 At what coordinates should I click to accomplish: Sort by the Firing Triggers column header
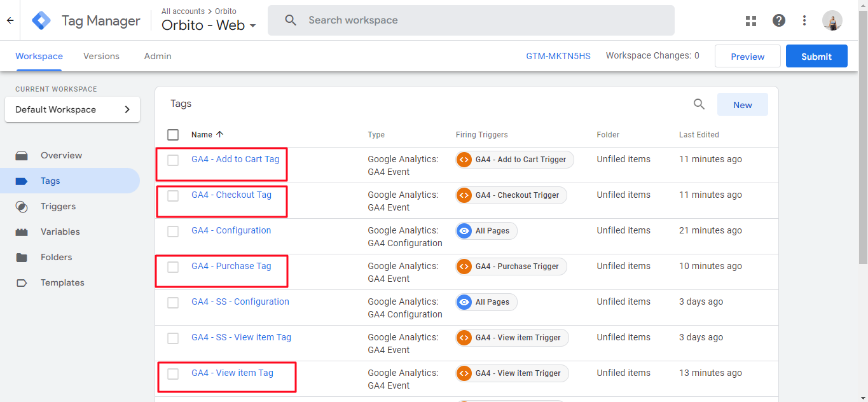482,135
